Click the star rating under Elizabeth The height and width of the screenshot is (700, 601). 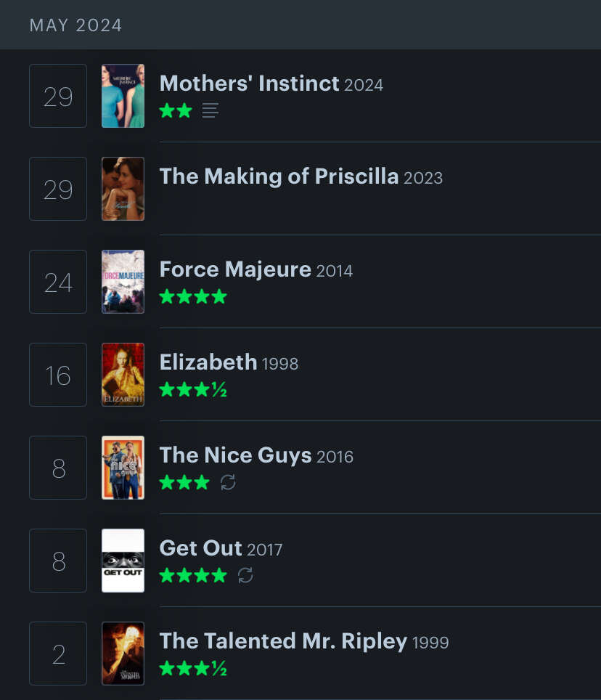point(193,389)
